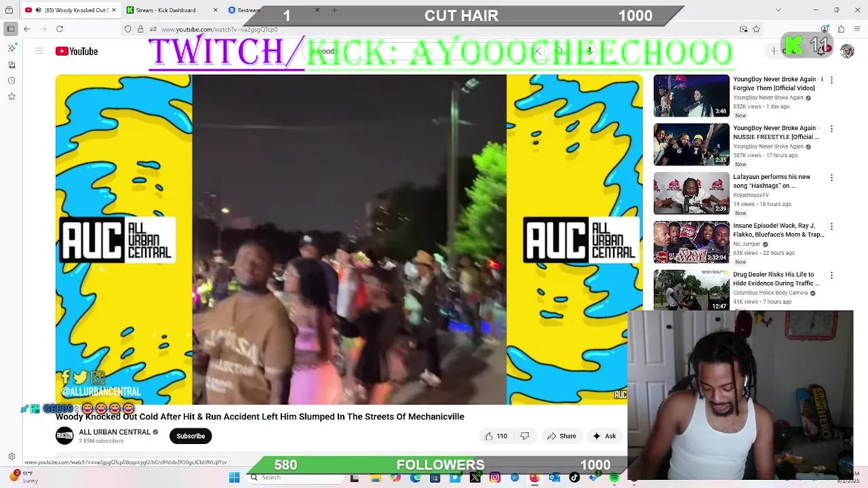Click 'Columbus Police Body Camera' channel name
The image size is (868, 488).
tap(770, 293)
